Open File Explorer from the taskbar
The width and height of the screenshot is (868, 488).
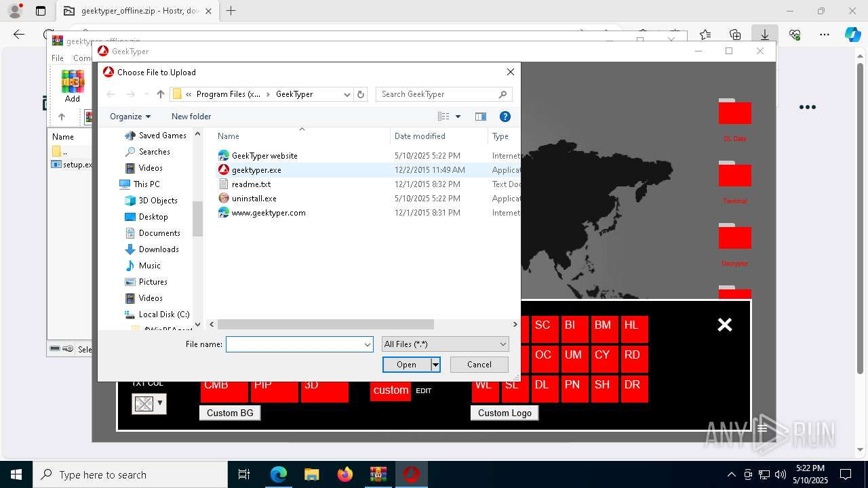tap(312, 474)
